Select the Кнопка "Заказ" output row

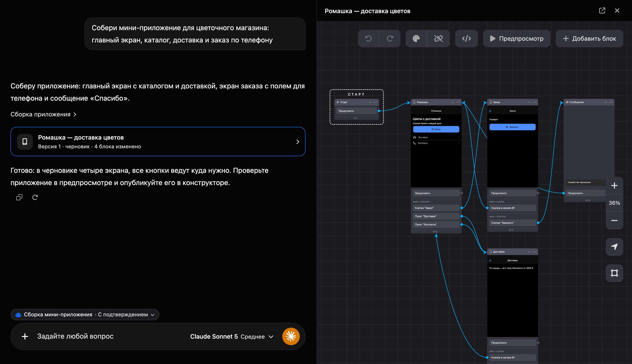coord(436,208)
